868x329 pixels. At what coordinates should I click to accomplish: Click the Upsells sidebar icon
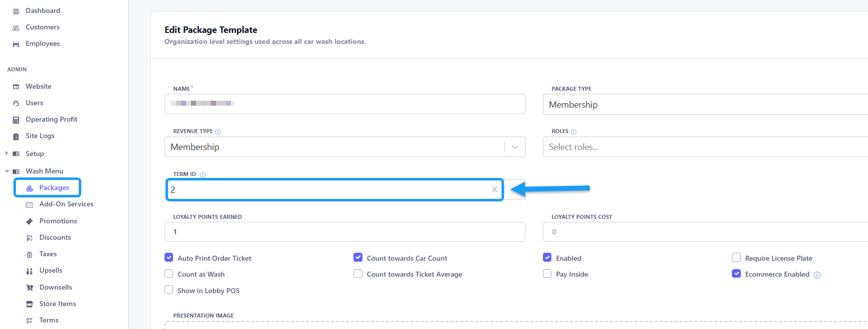pyautogui.click(x=29, y=271)
